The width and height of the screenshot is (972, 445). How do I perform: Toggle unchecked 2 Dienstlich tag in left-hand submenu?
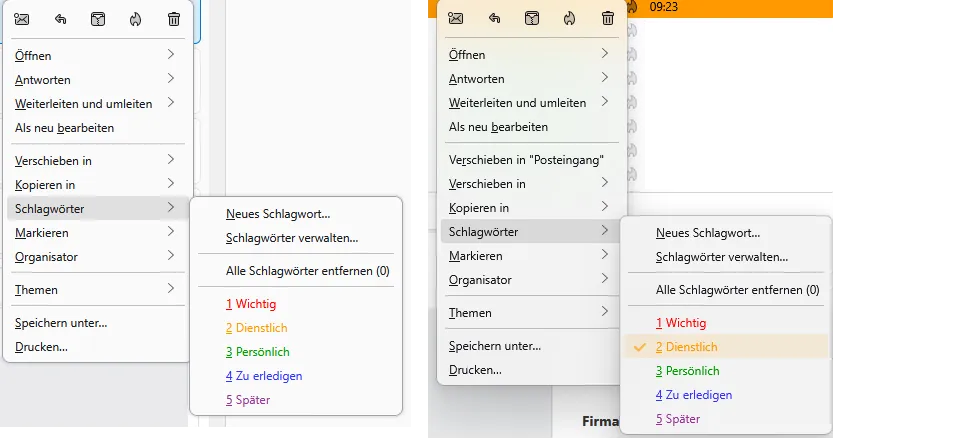point(296,328)
